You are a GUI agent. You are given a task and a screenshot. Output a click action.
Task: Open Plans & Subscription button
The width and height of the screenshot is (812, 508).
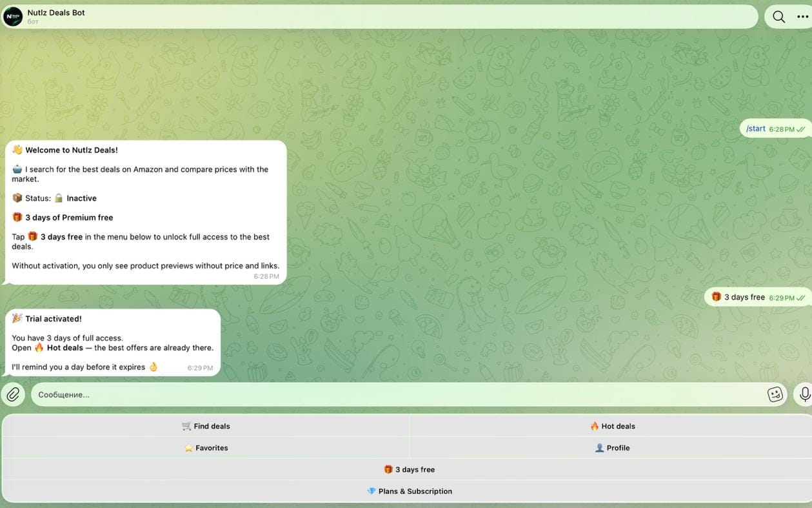point(408,491)
